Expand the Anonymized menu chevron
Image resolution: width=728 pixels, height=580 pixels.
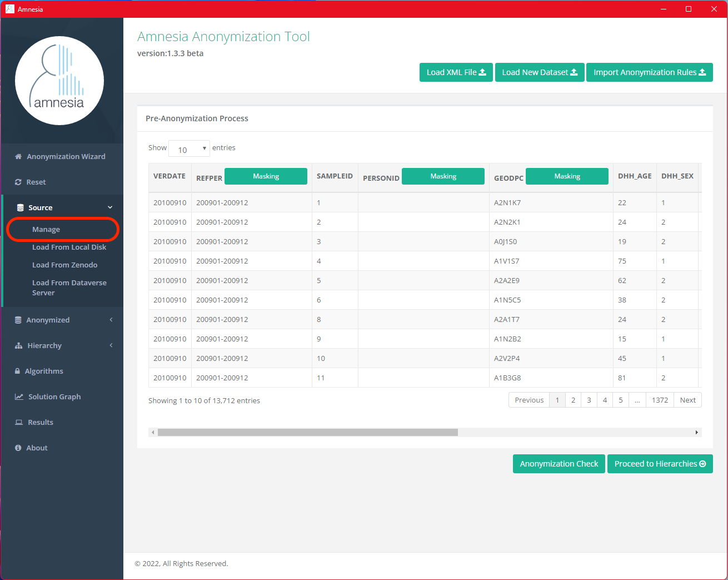coord(111,320)
